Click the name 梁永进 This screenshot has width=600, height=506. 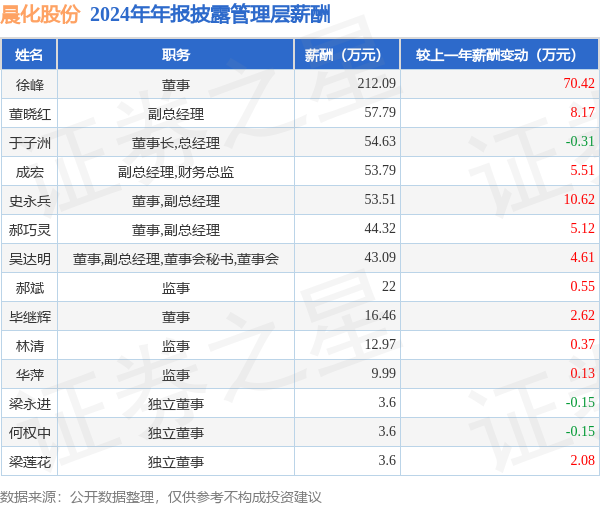point(29,404)
